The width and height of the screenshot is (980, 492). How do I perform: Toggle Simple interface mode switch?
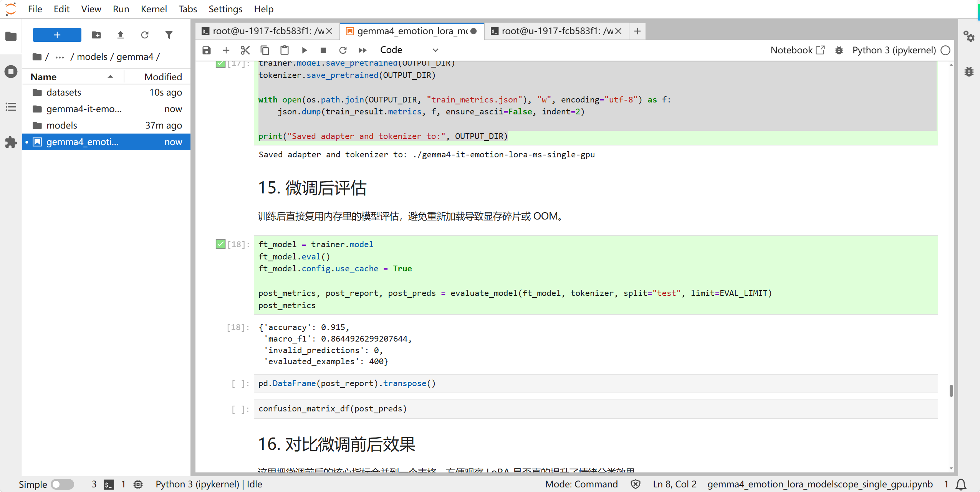[x=63, y=484]
